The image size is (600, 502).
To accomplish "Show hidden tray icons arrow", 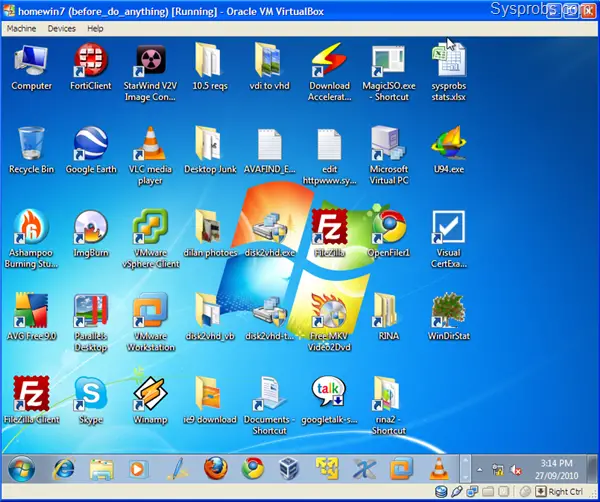I will pyautogui.click(x=479, y=469).
